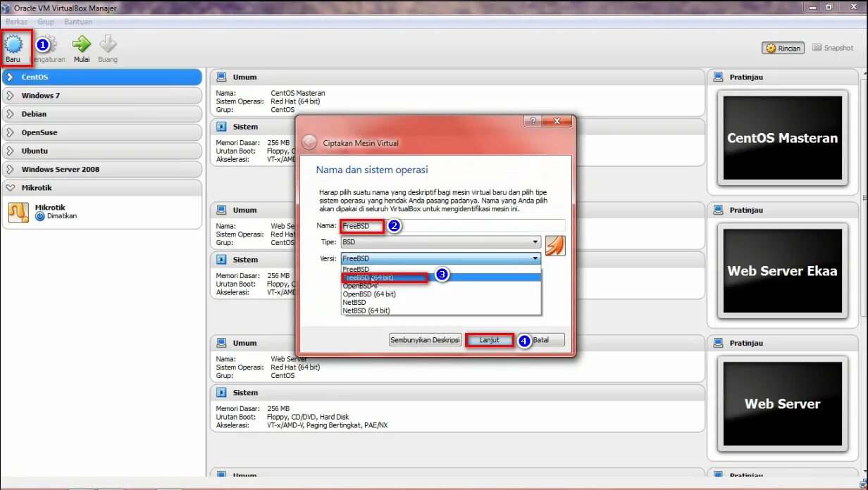Expand the Ubuntu group
The width and height of the screenshot is (868, 490).
pos(10,151)
